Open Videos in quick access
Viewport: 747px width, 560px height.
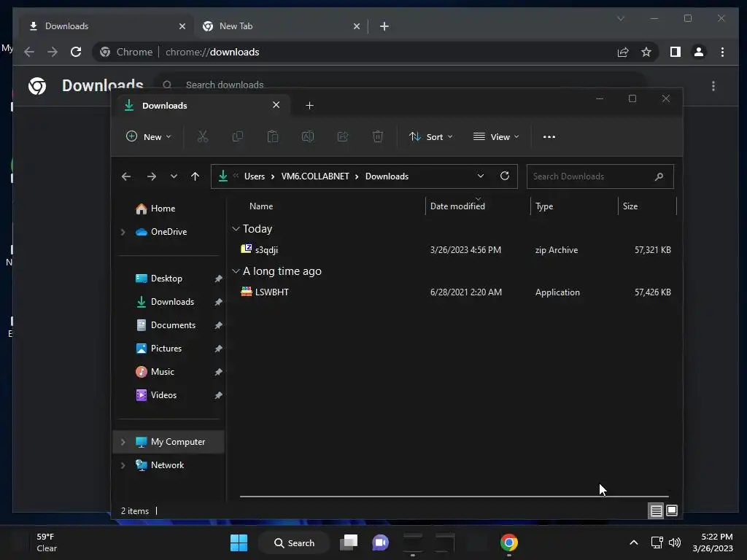click(x=163, y=395)
